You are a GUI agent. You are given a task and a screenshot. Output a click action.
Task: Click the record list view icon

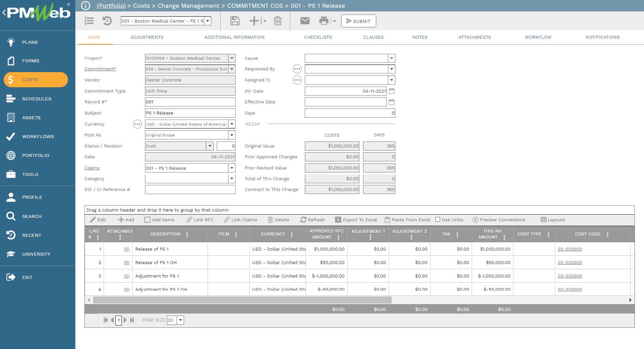coord(89,21)
